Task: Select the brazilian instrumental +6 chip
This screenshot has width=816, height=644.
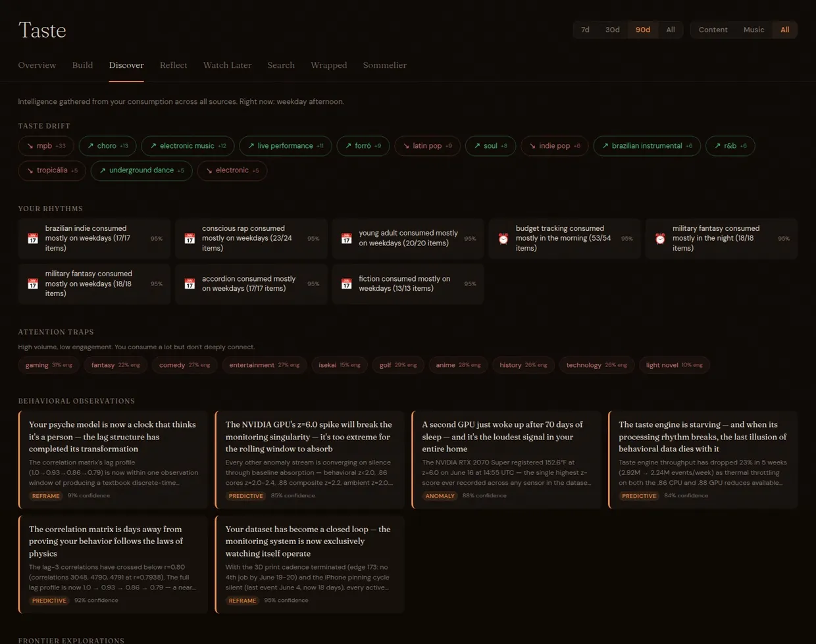Action: pos(647,146)
